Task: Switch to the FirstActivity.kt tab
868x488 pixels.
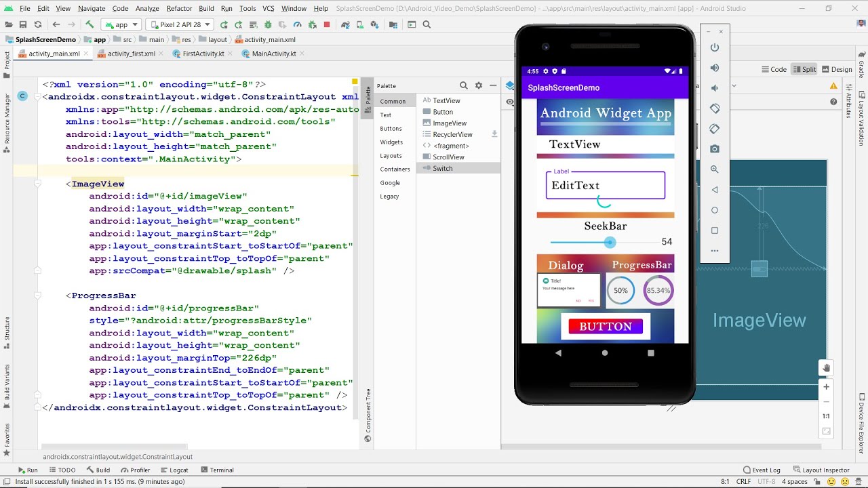Action: point(203,54)
